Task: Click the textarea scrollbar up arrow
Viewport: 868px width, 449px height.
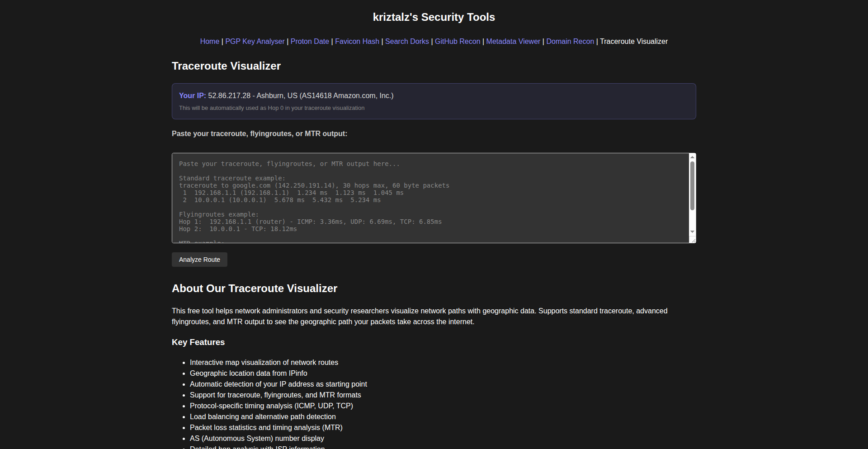Action: click(x=692, y=157)
